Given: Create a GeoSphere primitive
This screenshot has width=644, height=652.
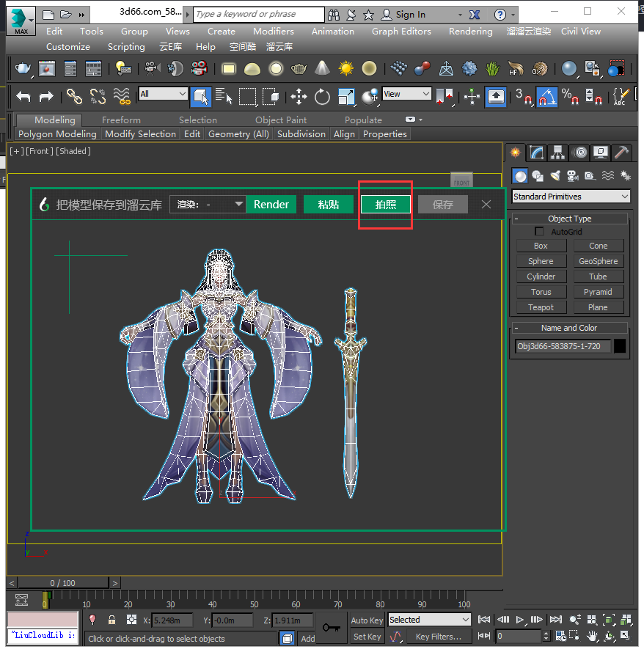Looking at the screenshot, I should 599,261.
